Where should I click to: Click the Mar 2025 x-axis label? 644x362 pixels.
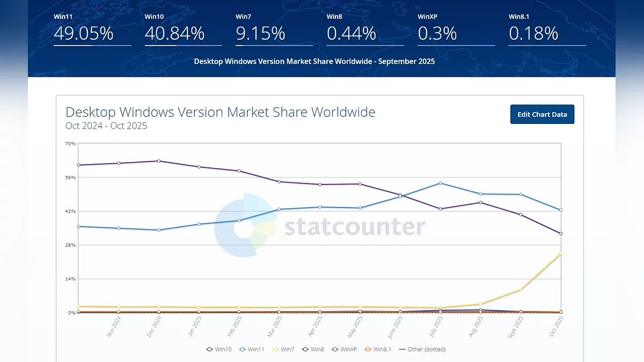tap(274, 326)
